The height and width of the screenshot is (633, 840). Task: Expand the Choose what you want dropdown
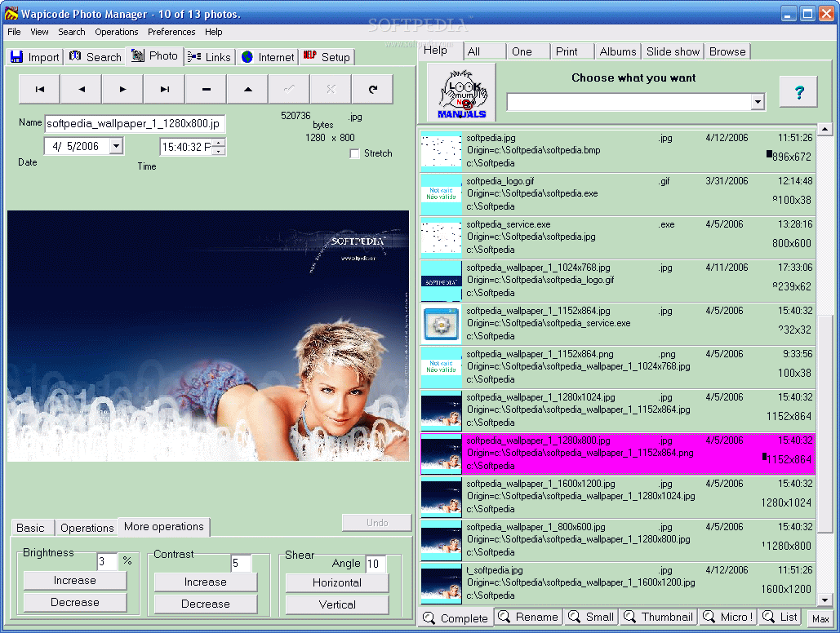[757, 102]
